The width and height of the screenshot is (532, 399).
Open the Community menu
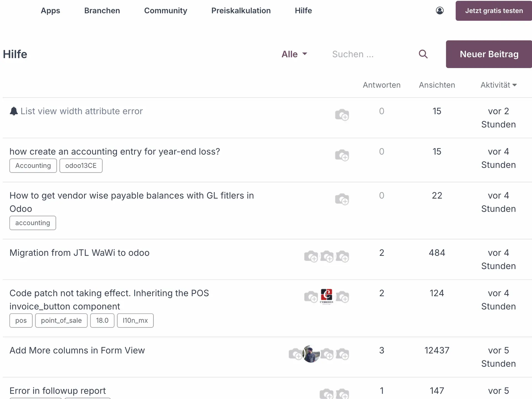coord(165,11)
